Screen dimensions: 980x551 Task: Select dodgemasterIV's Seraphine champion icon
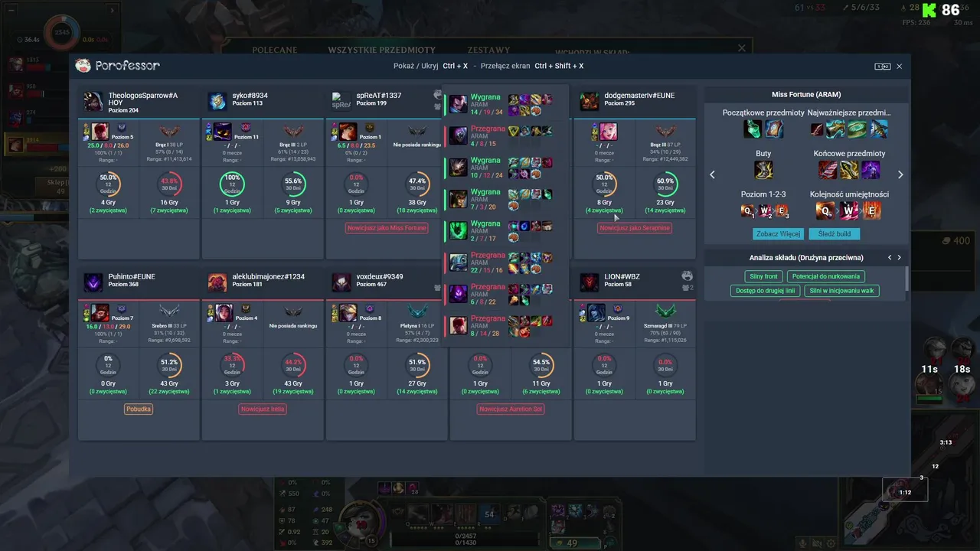click(x=608, y=132)
